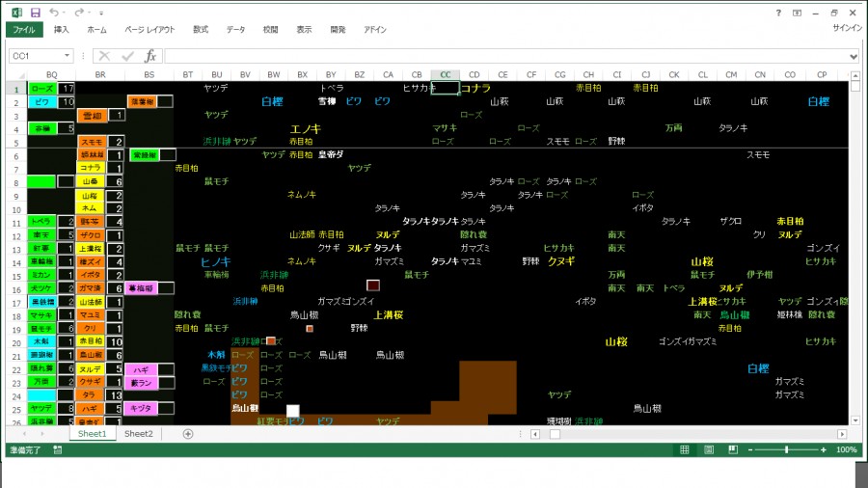
Task: Open the ファイル tab
Action: (23, 30)
